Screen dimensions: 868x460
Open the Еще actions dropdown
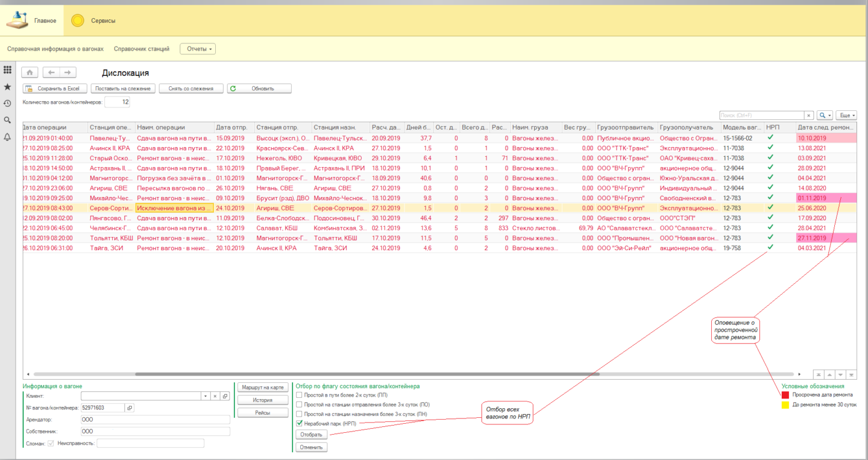pyautogui.click(x=846, y=115)
